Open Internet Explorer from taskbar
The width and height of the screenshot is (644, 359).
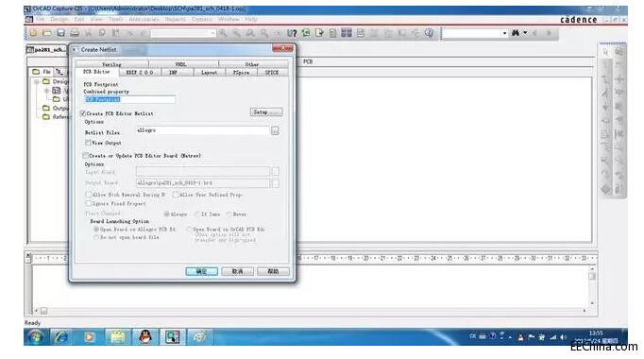(x=61, y=337)
